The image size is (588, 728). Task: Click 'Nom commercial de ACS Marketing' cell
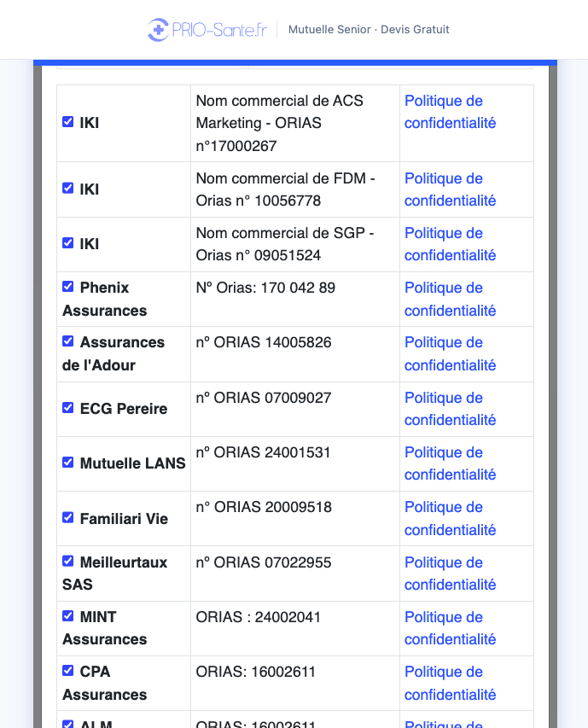pyautogui.click(x=295, y=124)
